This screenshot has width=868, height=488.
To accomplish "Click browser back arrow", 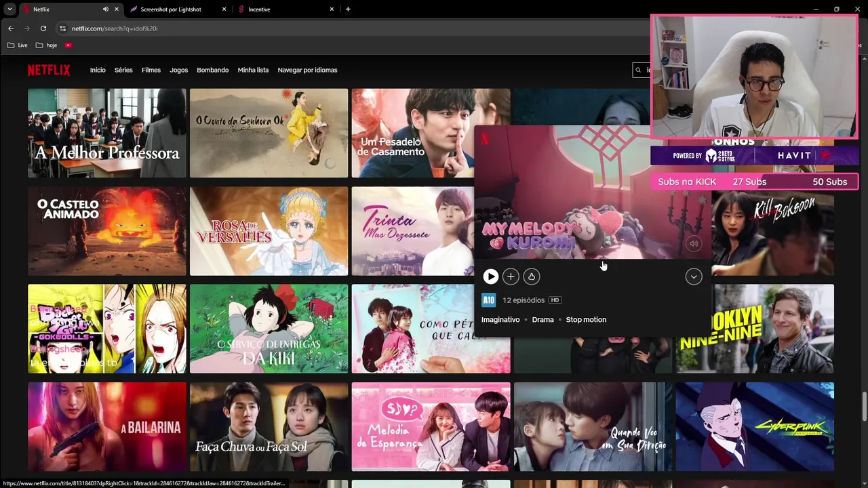I will coord(11,28).
